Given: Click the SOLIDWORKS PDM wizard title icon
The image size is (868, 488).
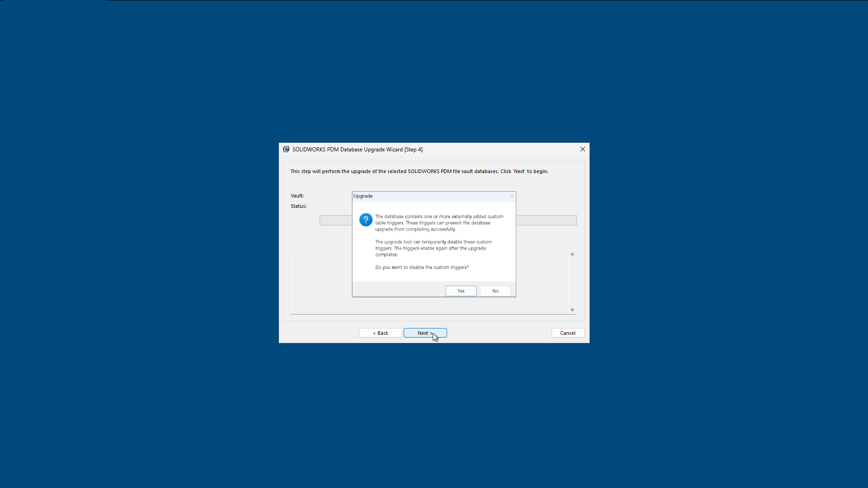Looking at the screenshot, I should click(x=286, y=150).
